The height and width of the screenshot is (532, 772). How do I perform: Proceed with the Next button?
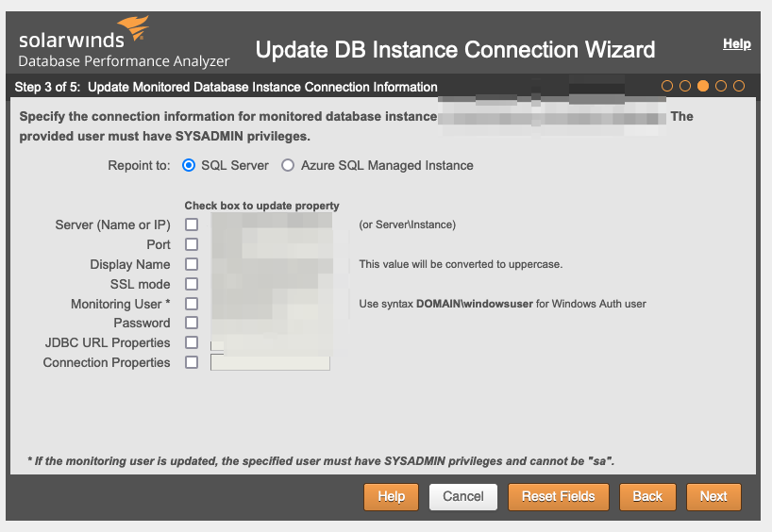713,496
